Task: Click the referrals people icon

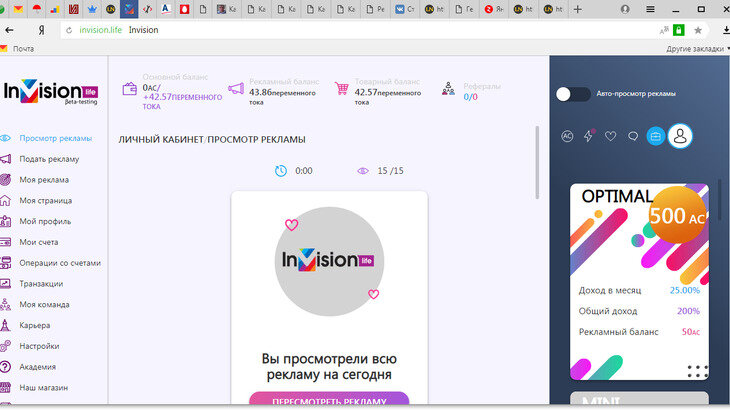Action: (448, 88)
